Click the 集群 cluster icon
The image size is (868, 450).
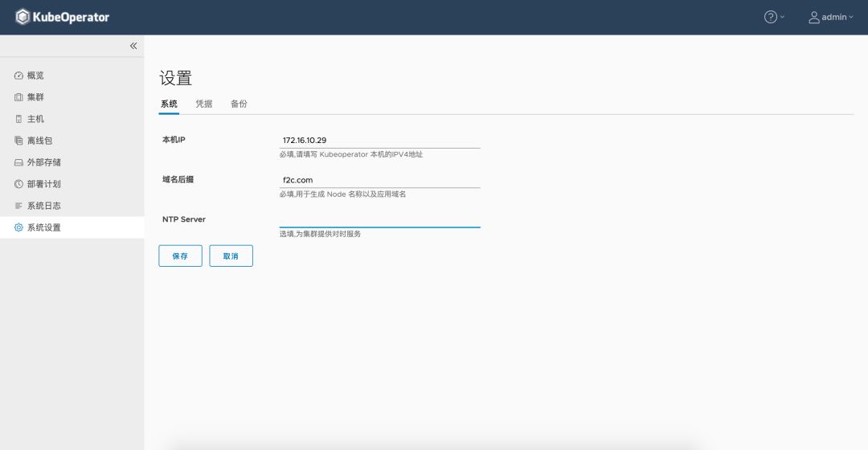(x=18, y=97)
